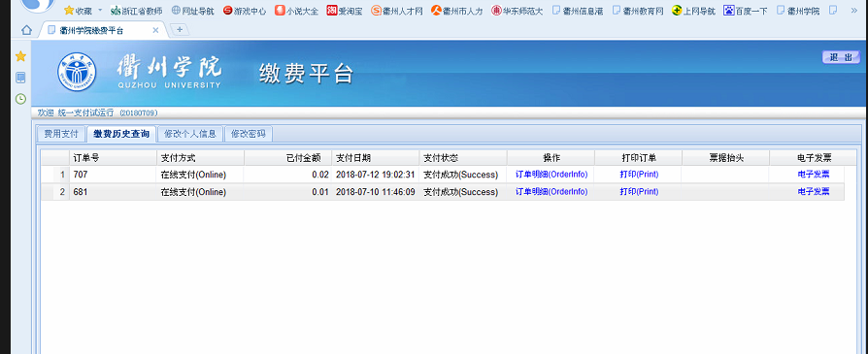Open the 小说大全 bookmark
Screen dimensions: 868x354
point(297,11)
